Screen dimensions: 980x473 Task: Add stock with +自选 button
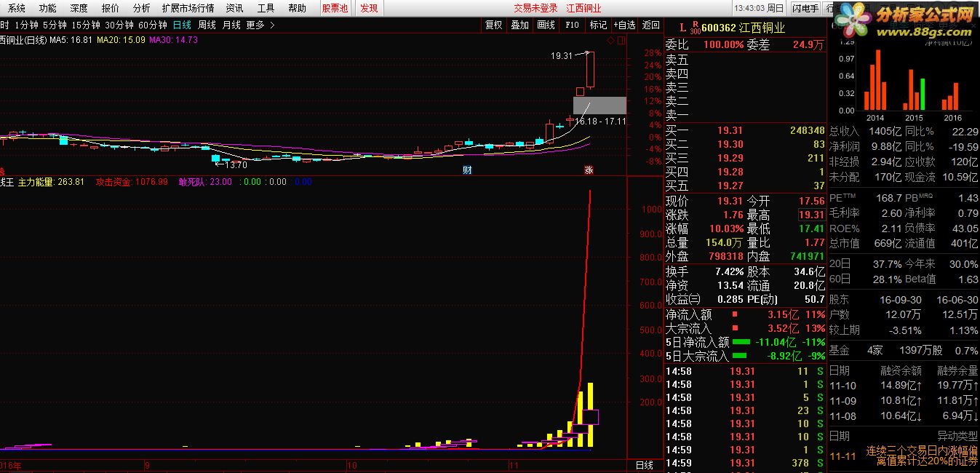pyautogui.click(x=624, y=25)
